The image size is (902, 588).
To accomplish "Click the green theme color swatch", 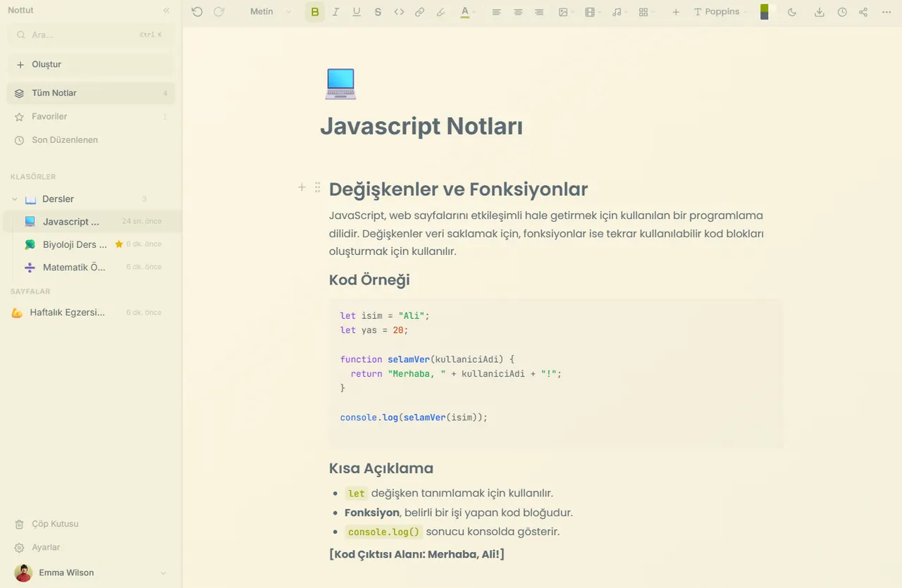I will click(765, 8).
